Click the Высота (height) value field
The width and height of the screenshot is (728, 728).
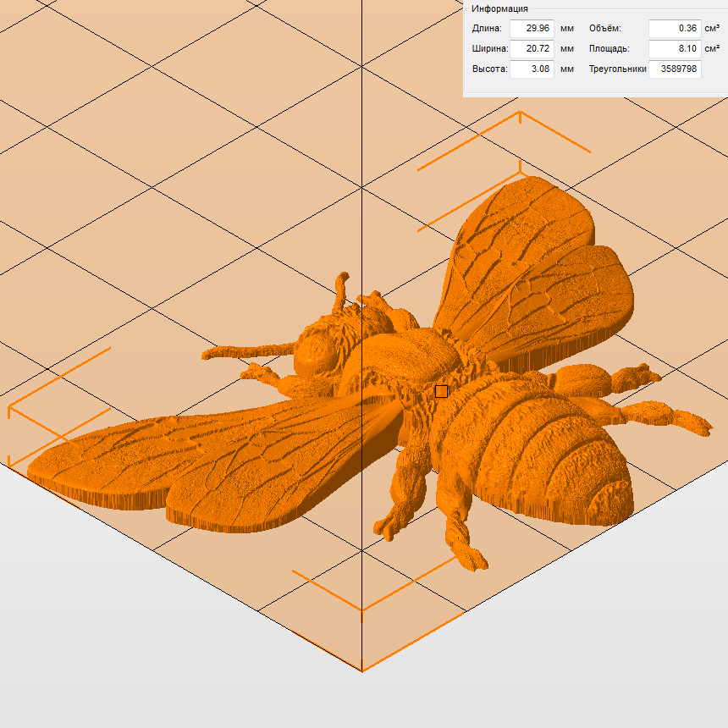coord(532,69)
